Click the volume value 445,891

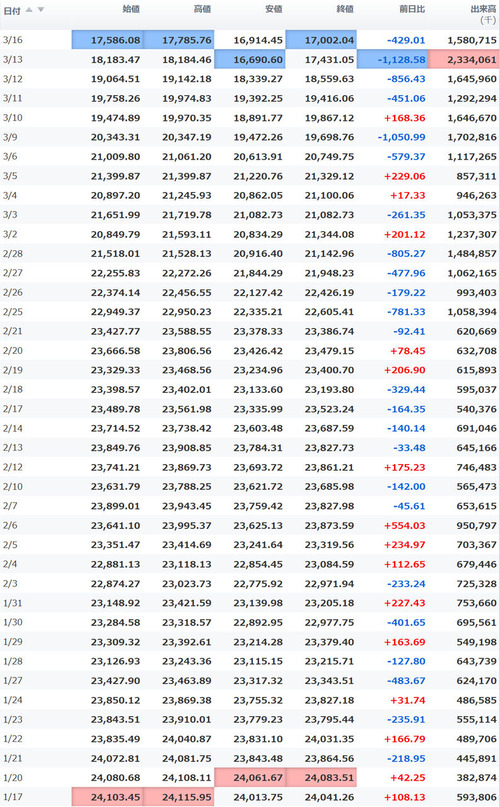(476, 758)
